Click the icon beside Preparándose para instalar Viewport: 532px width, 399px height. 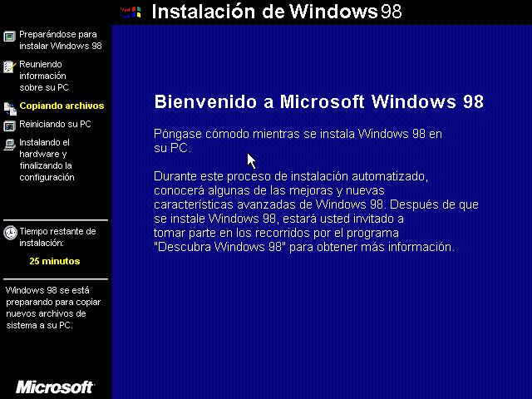click(x=9, y=36)
